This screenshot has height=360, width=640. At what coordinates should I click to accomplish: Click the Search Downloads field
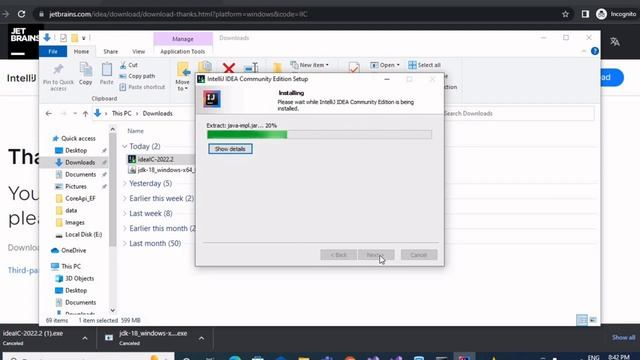click(518, 113)
